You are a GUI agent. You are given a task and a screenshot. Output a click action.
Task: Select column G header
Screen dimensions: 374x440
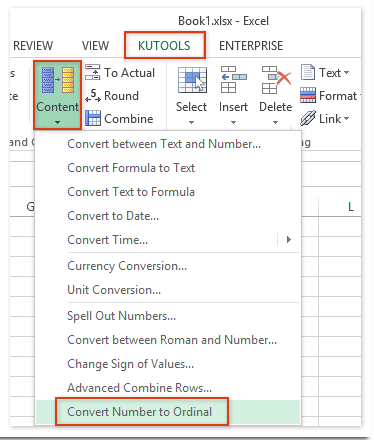coord(30,207)
